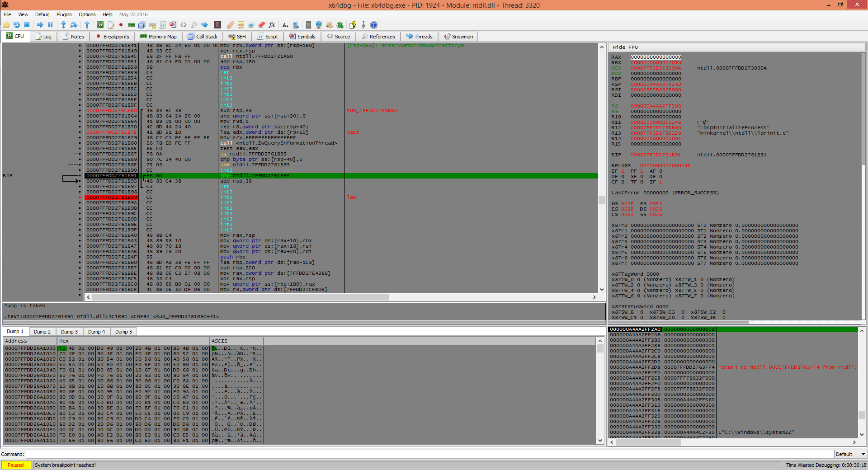Switch to the Snowman tab
This screenshot has width=868, height=470.
click(x=458, y=37)
